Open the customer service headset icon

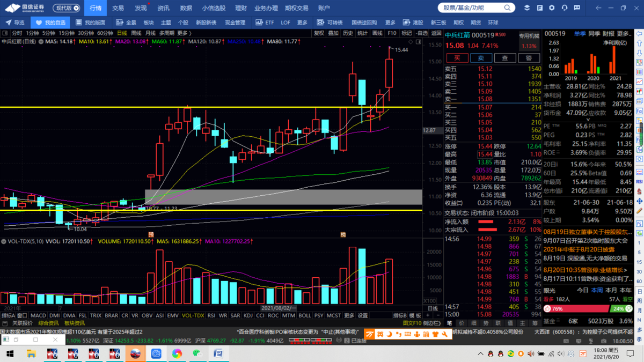pyautogui.click(x=565, y=8)
